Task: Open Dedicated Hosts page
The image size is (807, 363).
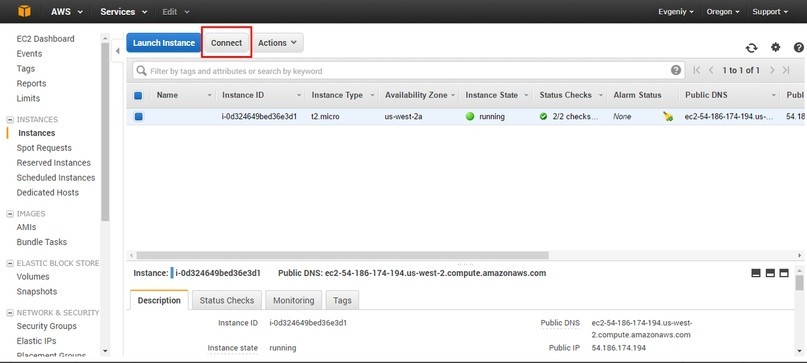Action: tap(48, 193)
